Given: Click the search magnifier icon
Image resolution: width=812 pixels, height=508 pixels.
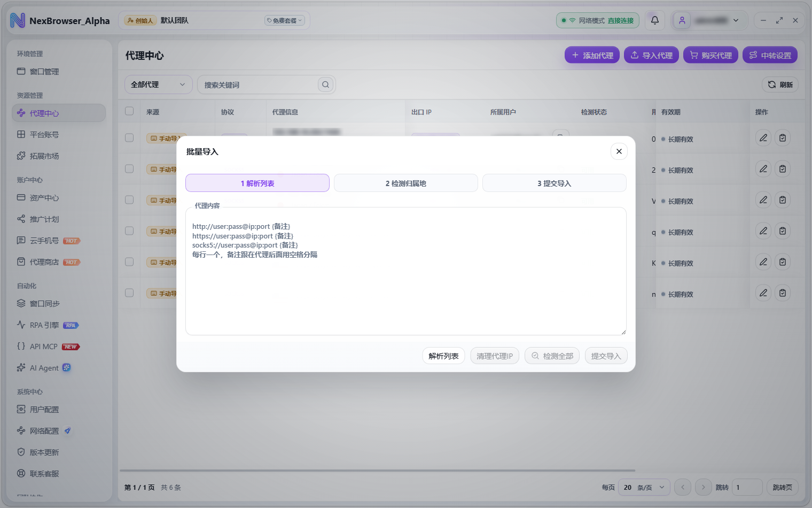Looking at the screenshot, I should pyautogui.click(x=325, y=84).
